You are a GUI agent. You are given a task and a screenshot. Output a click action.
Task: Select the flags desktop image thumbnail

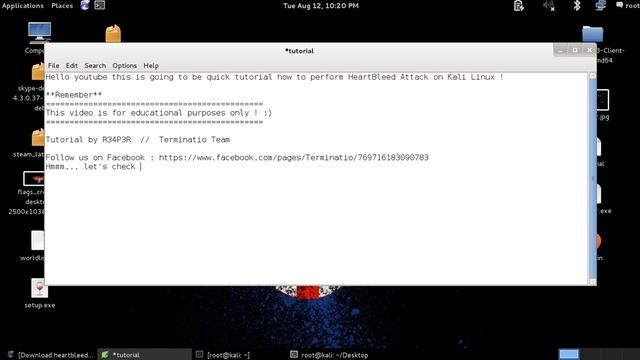pyautogui.click(x=34, y=179)
